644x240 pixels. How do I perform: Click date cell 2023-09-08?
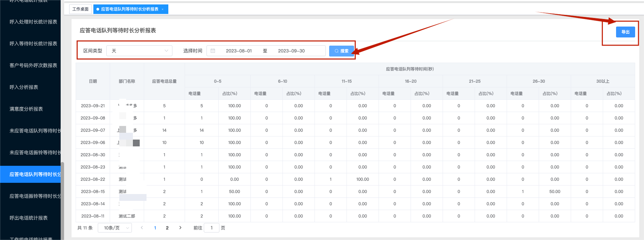(x=93, y=118)
